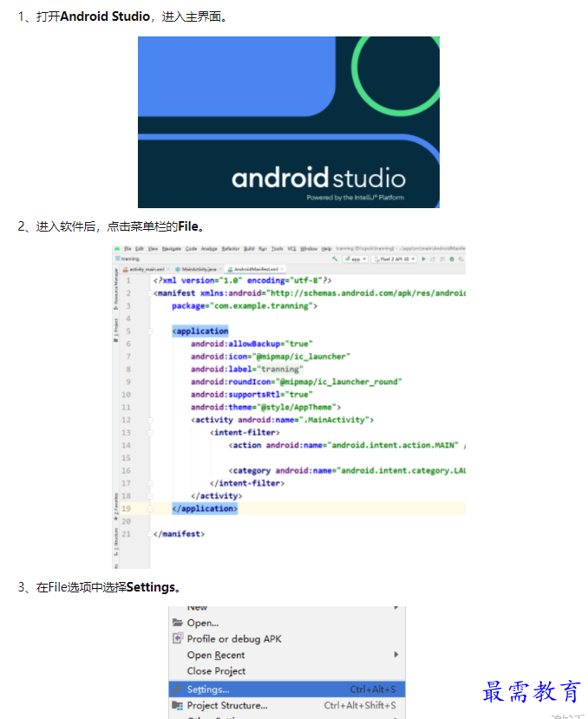The height and width of the screenshot is (719, 588).
Task: Open the Favorites side panel tab
Action: tap(116, 507)
